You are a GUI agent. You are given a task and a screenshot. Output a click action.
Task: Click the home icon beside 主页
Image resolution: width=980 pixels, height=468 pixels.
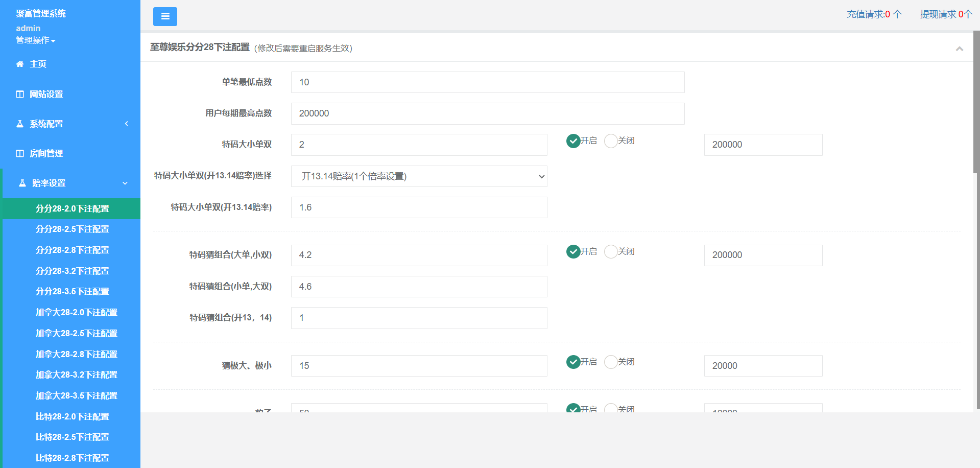point(20,64)
